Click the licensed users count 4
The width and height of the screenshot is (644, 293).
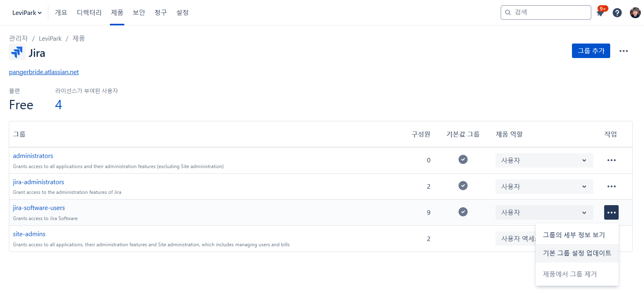point(58,105)
